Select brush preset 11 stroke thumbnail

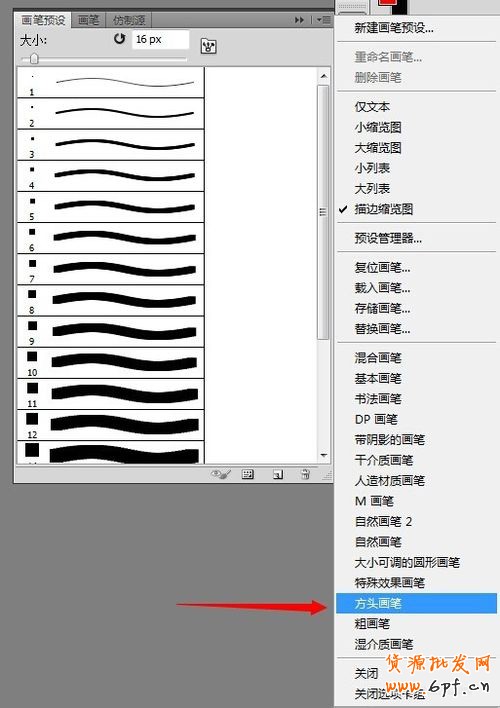111,394
